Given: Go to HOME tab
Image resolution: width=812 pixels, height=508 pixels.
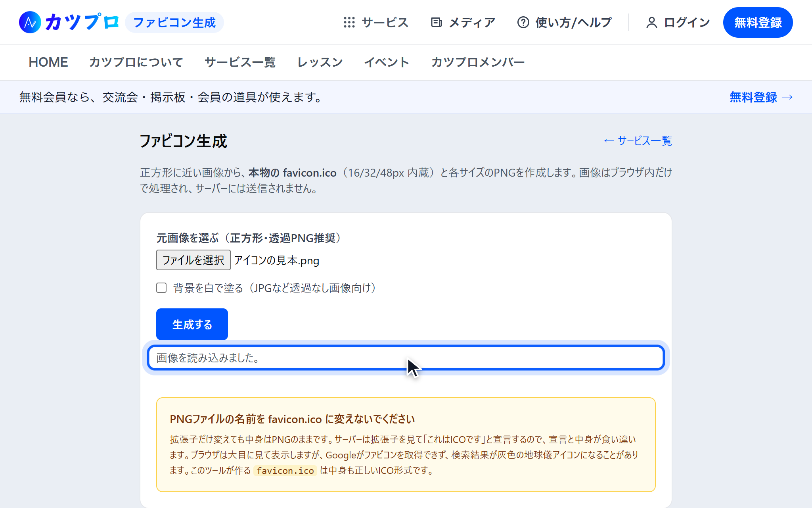Looking at the screenshot, I should point(48,62).
